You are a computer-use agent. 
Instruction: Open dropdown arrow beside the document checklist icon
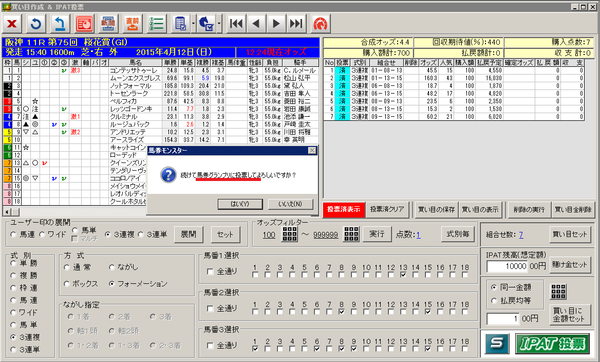pos(193,24)
